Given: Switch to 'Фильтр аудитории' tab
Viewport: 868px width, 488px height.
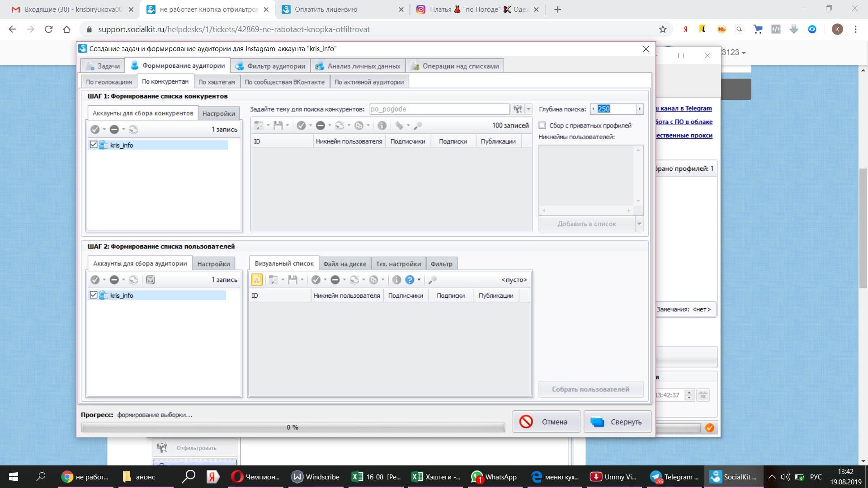Looking at the screenshot, I should point(270,66).
